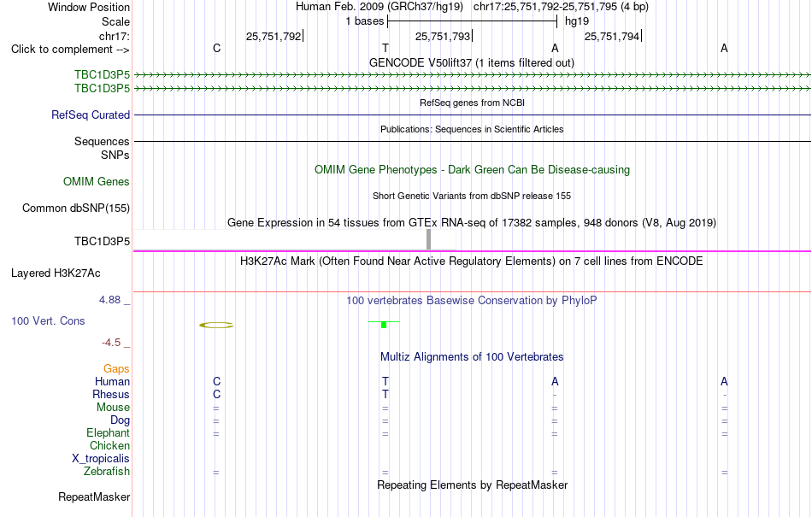Select the Layered H3K27Ac track label
Viewport: 812px width, 517px height.
pyautogui.click(x=56, y=273)
